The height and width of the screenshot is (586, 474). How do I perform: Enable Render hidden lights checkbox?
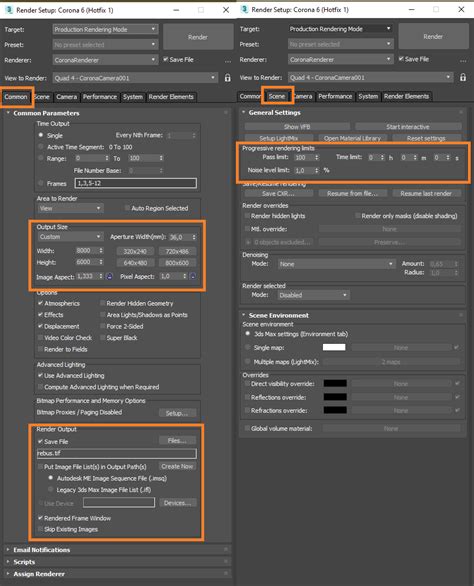coord(247,216)
